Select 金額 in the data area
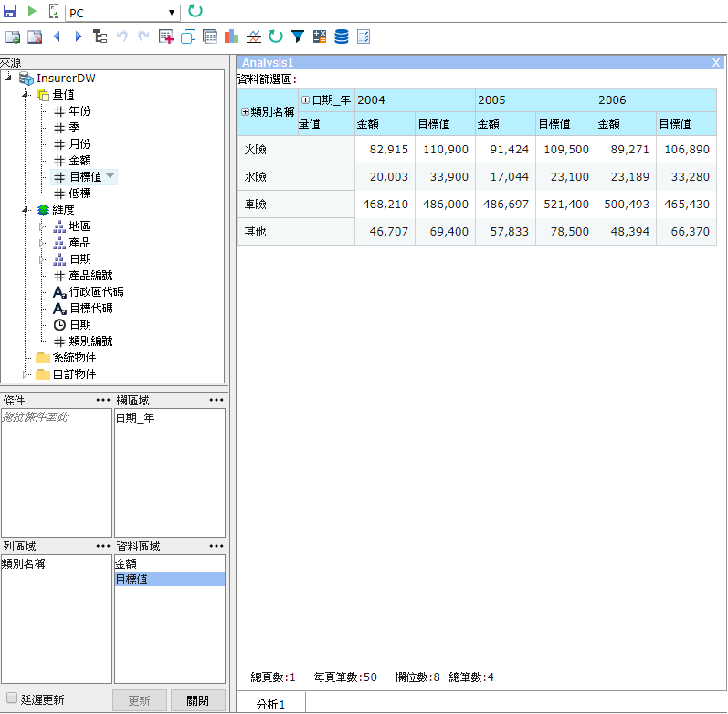The width and height of the screenshot is (728, 714). (x=126, y=563)
